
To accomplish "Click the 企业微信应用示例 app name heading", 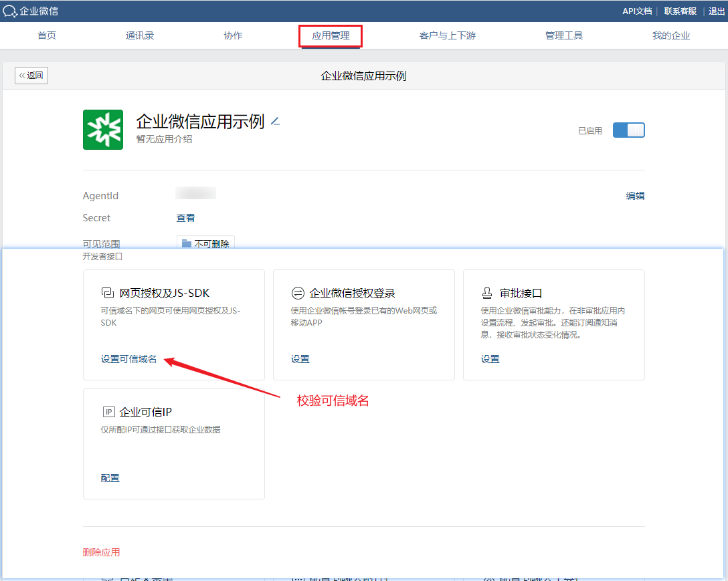I will [x=200, y=122].
